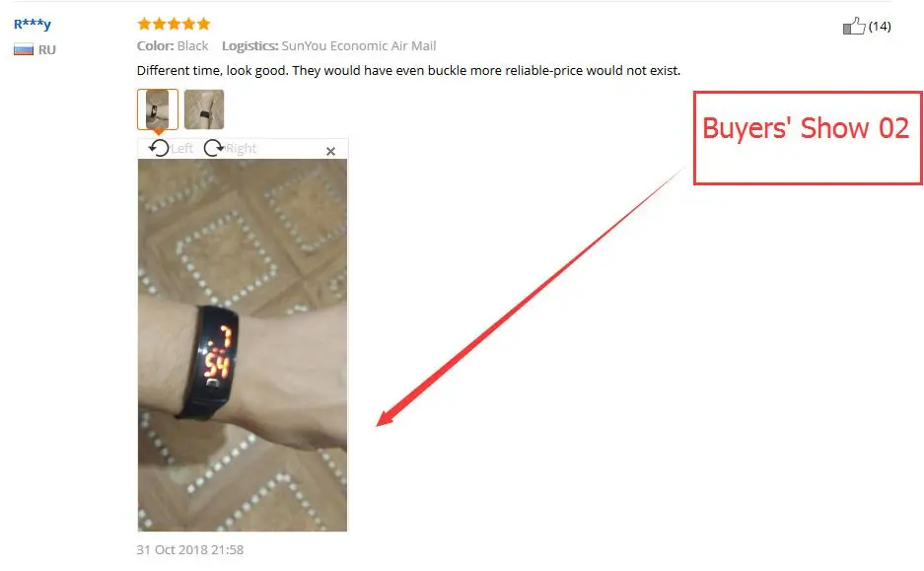Click the Color: Black label
Screen dimensions: 924x571
tap(173, 46)
